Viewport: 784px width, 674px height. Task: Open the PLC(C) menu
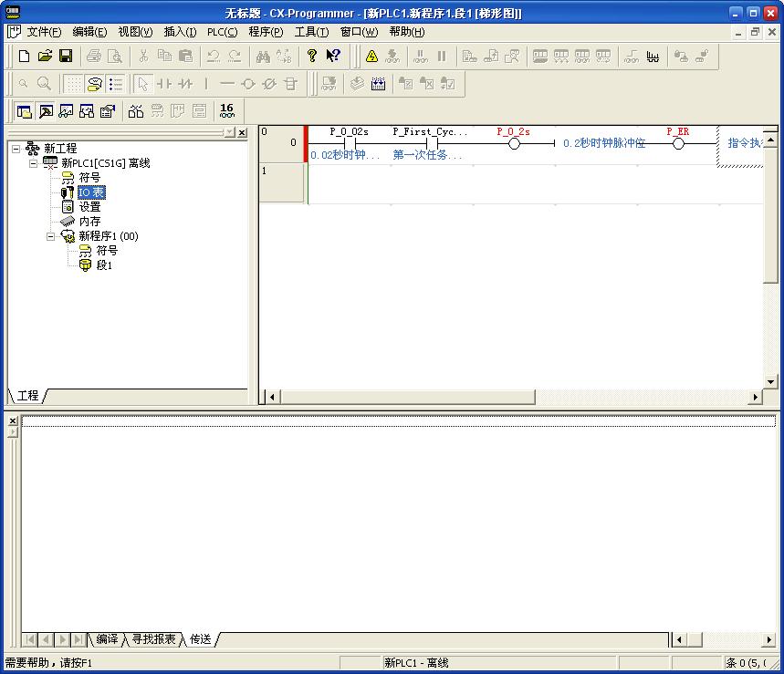point(222,32)
